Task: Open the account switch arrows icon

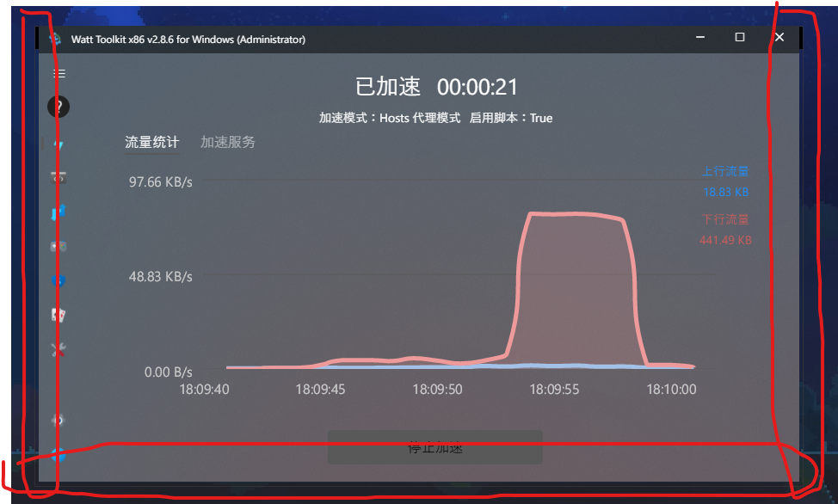Action: click(59, 212)
